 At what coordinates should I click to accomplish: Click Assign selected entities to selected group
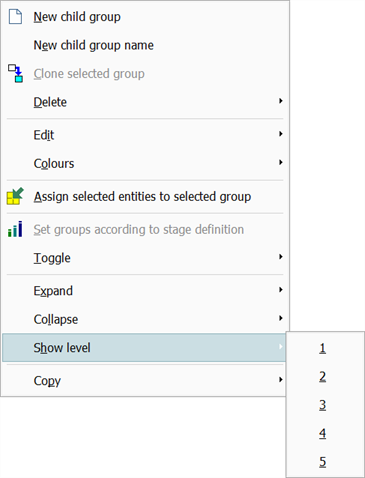click(x=142, y=196)
